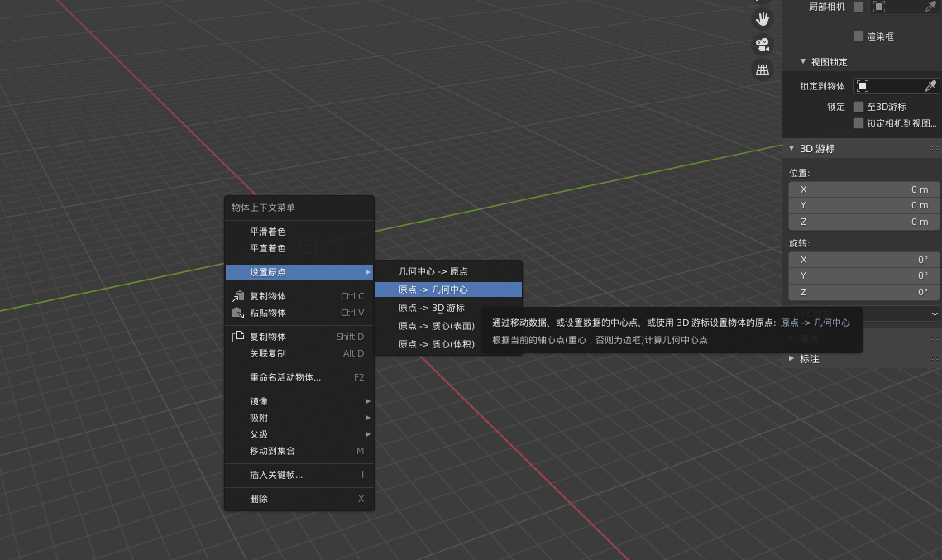Open the 吸附 submenu
942x560 pixels.
pyautogui.click(x=299, y=418)
